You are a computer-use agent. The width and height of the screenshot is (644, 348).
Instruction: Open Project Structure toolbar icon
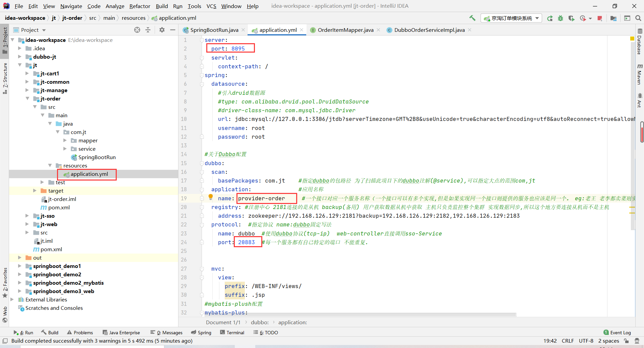(613, 18)
